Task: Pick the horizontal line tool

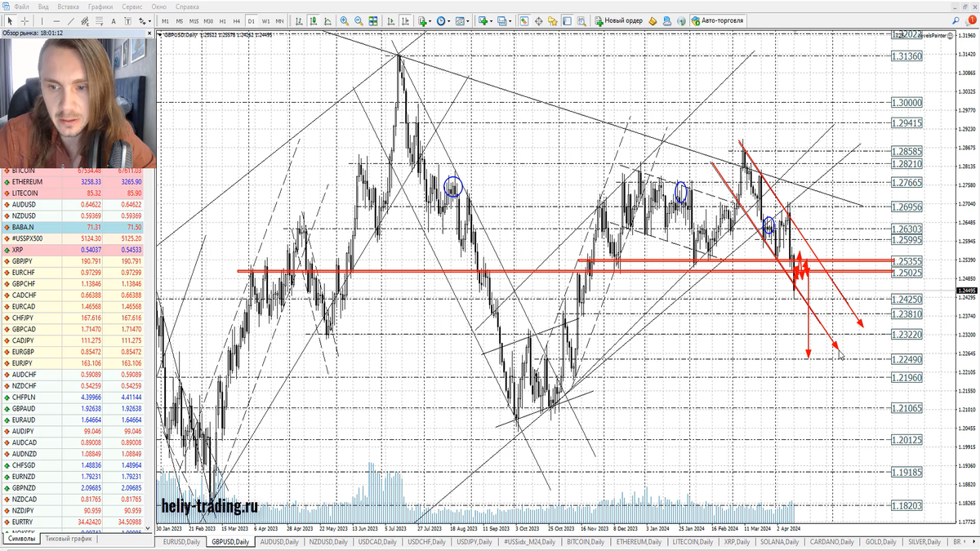Action: tap(56, 20)
